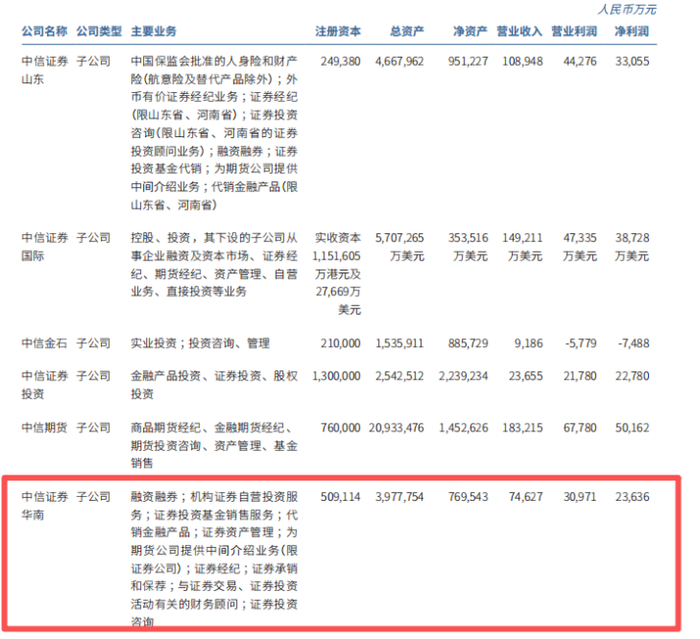Select operating revenue 149,211 万美元
700x639 pixels.
tap(522, 246)
